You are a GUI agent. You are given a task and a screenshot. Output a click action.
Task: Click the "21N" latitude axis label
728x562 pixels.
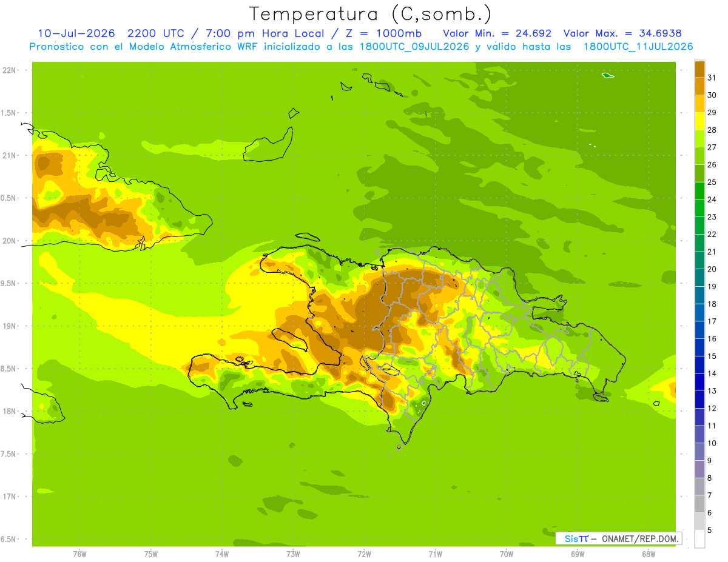[x=9, y=155]
